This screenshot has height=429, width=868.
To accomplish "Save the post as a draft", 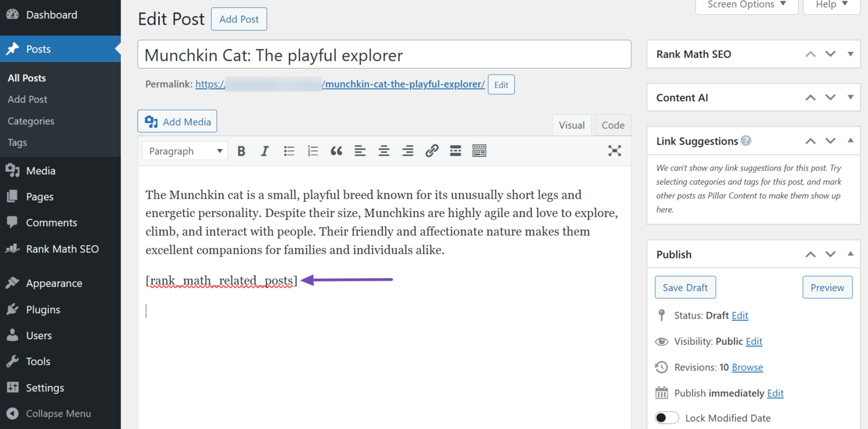I will [x=685, y=287].
